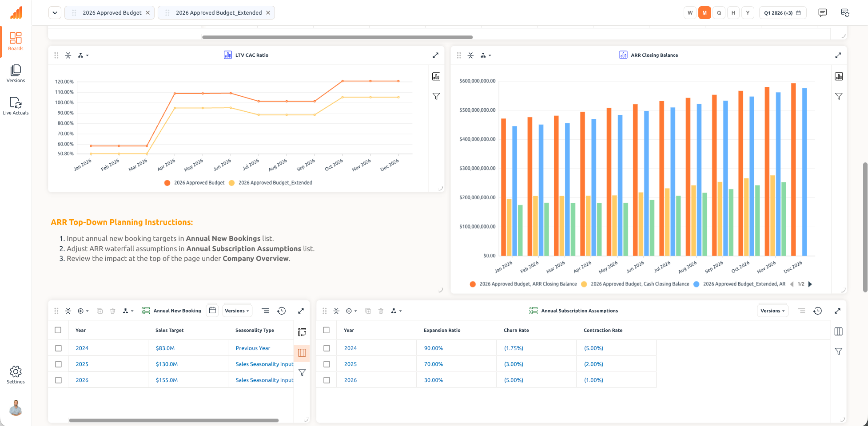Open the chevron dropdown next to version tabs
Screen dimensions: 868x426
pos(55,12)
